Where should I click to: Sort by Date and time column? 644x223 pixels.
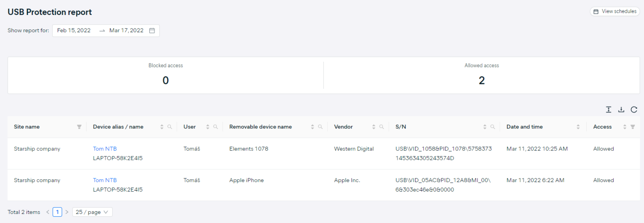click(578, 127)
